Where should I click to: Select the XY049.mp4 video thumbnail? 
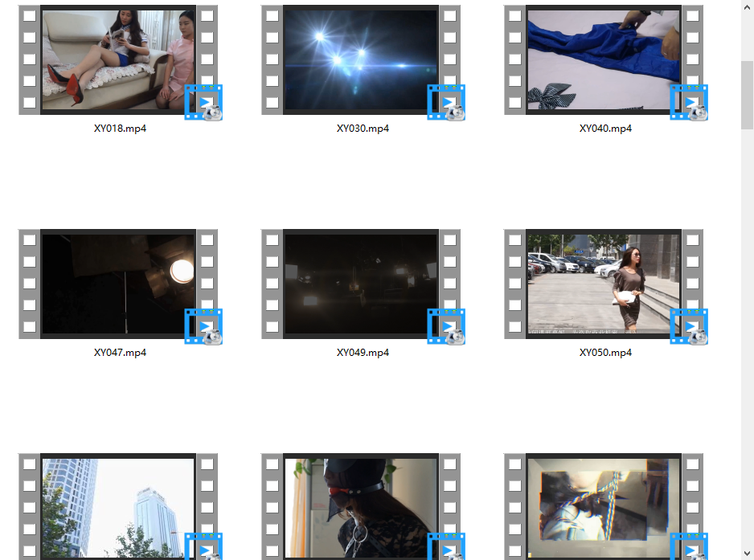(361, 284)
